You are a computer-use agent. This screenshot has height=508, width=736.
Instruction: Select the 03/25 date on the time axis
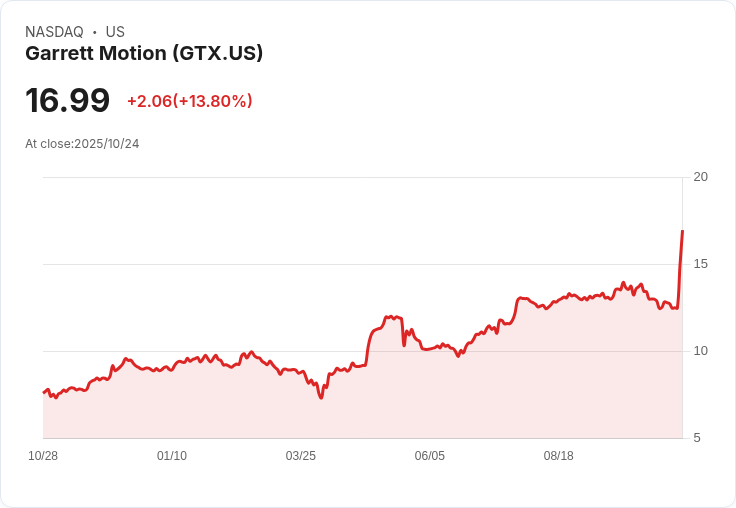tap(301, 456)
